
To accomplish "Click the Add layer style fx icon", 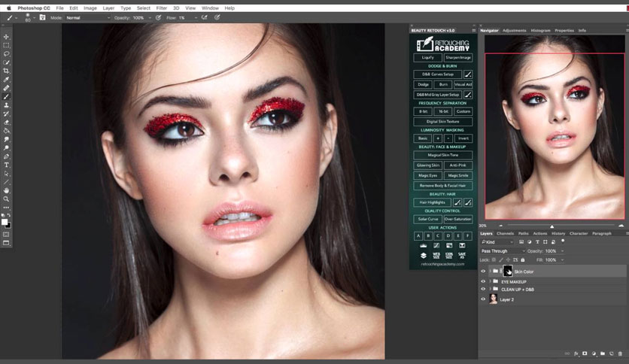I will click(x=576, y=353).
